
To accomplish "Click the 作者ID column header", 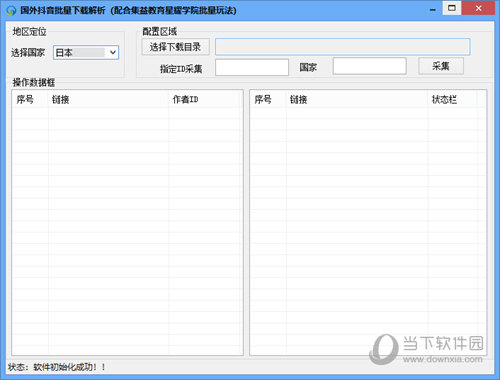I will [204, 99].
